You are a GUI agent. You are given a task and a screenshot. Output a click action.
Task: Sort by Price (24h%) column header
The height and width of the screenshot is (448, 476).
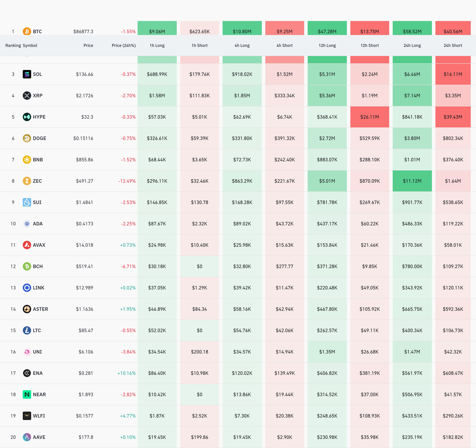[x=124, y=45]
